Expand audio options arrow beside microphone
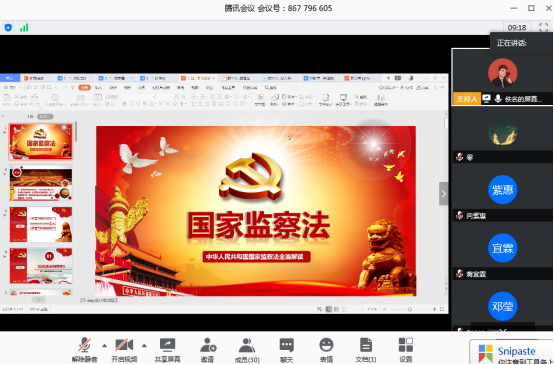This screenshot has width=554, height=365. (x=105, y=346)
